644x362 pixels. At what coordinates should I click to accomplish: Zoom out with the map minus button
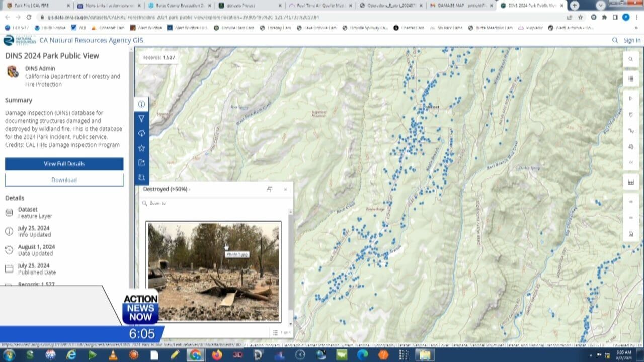pos(631,218)
